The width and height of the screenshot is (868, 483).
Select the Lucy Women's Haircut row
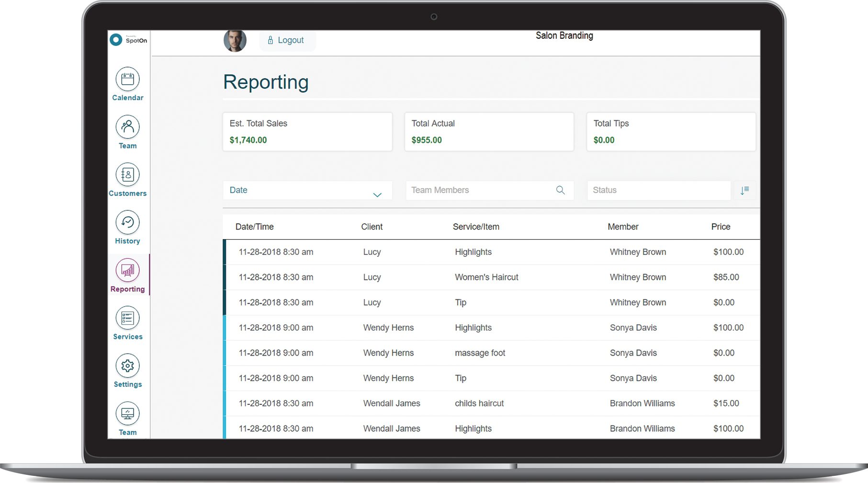(491, 277)
